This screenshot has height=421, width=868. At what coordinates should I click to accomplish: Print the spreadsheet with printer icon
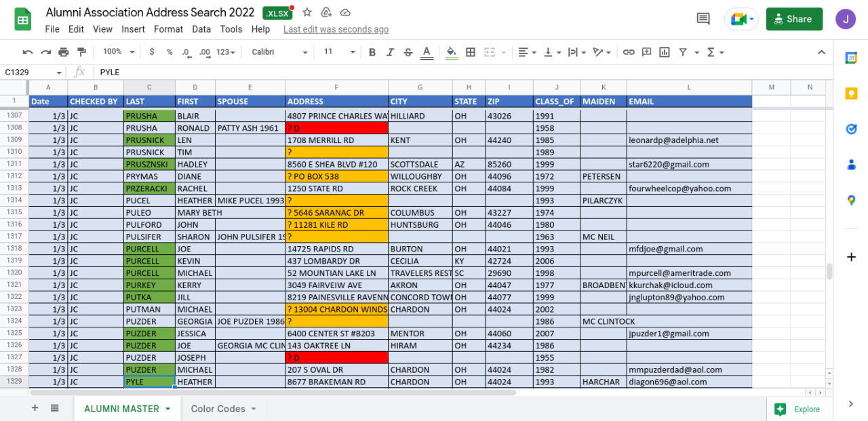click(64, 52)
